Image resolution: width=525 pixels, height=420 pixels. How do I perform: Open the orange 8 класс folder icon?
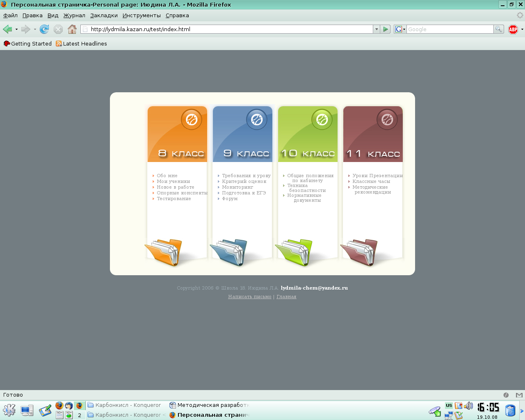tap(164, 253)
